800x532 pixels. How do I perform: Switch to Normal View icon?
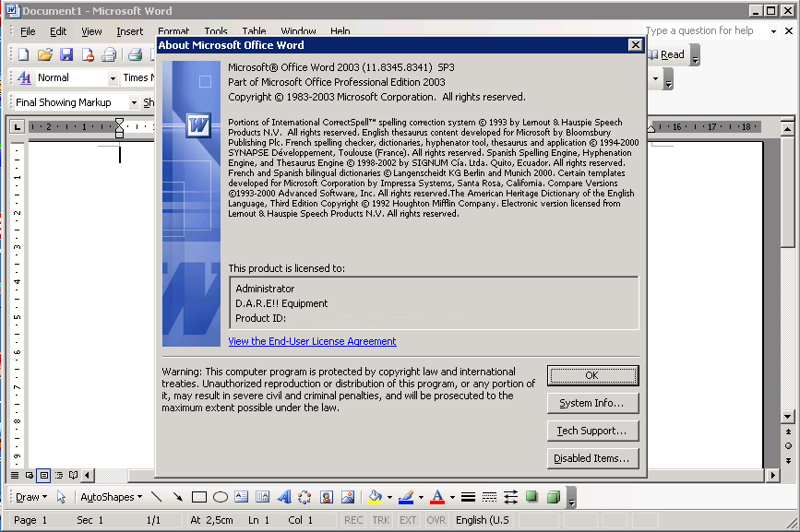[15, 476]
